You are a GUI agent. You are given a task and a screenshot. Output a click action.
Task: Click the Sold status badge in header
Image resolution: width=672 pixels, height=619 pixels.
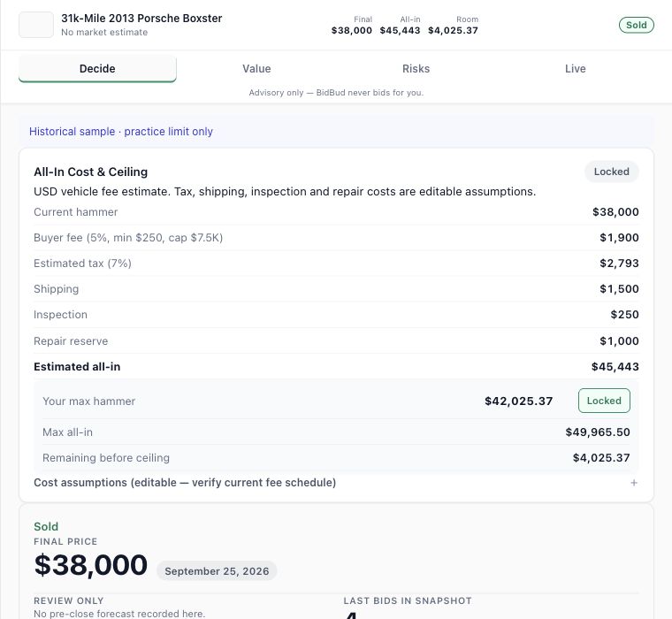pyautogui.click(x=637, y=25)
